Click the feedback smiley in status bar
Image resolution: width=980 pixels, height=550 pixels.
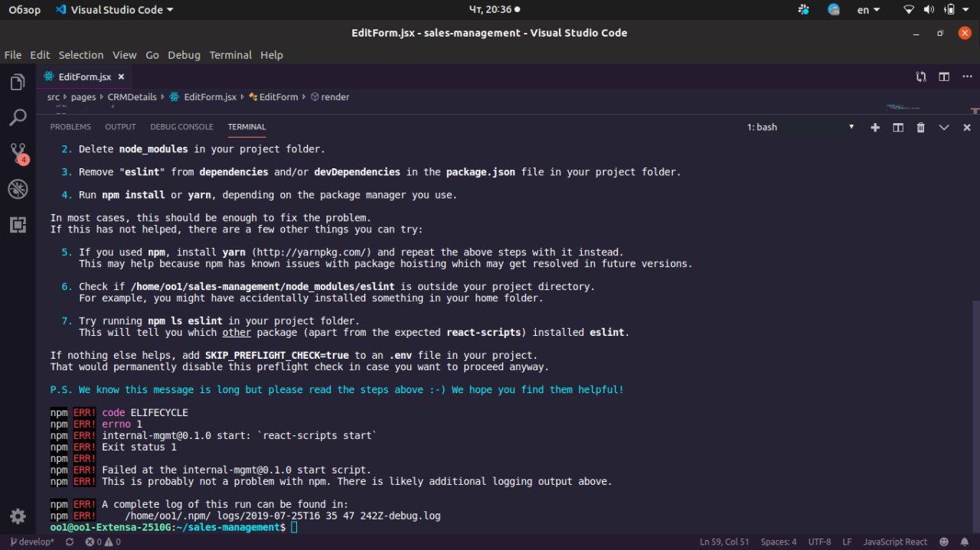[x=942, y=542]
